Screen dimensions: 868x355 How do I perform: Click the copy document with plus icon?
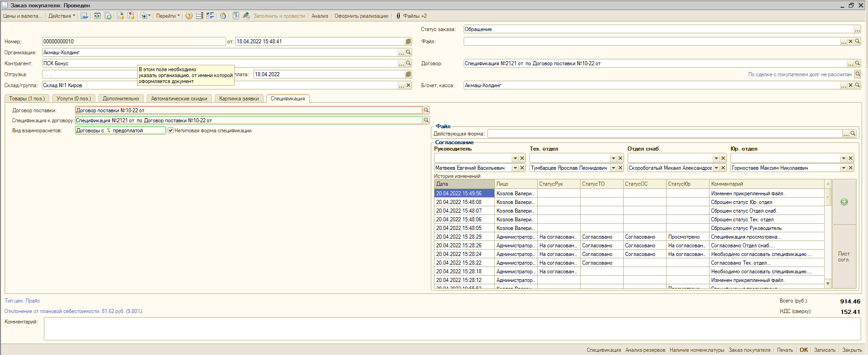click(x=108, y=16)
